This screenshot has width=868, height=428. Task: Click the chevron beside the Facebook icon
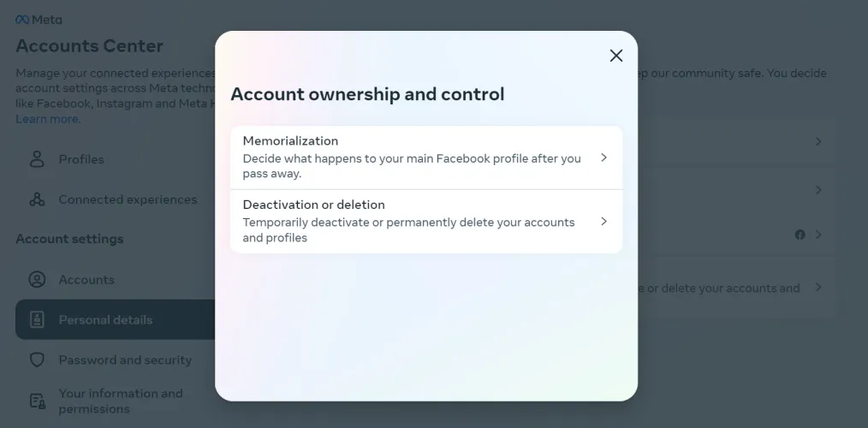(818, 235)
